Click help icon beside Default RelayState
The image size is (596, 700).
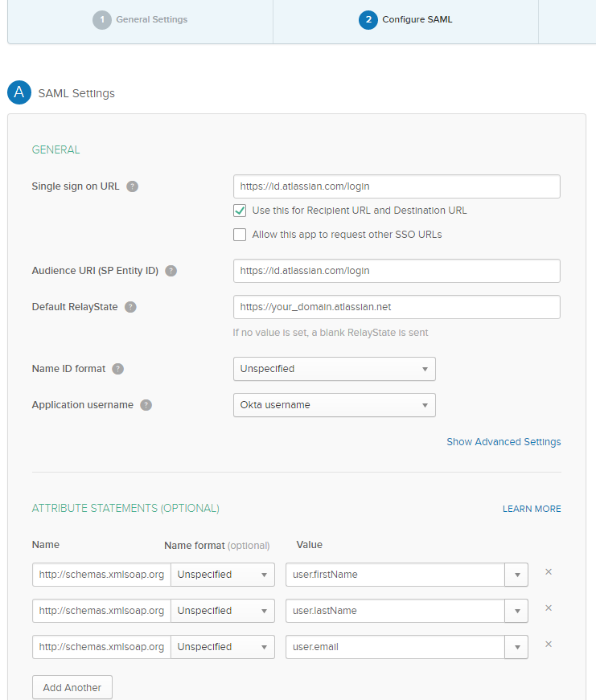130,307
